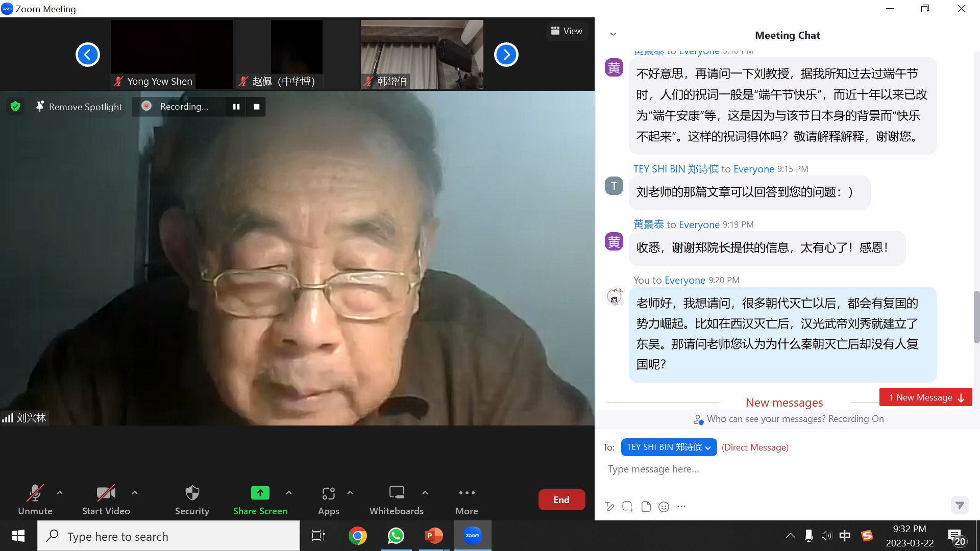
Task: Click the 黄 avatar beside 9:19 PM message
Action: pos(614,241)
